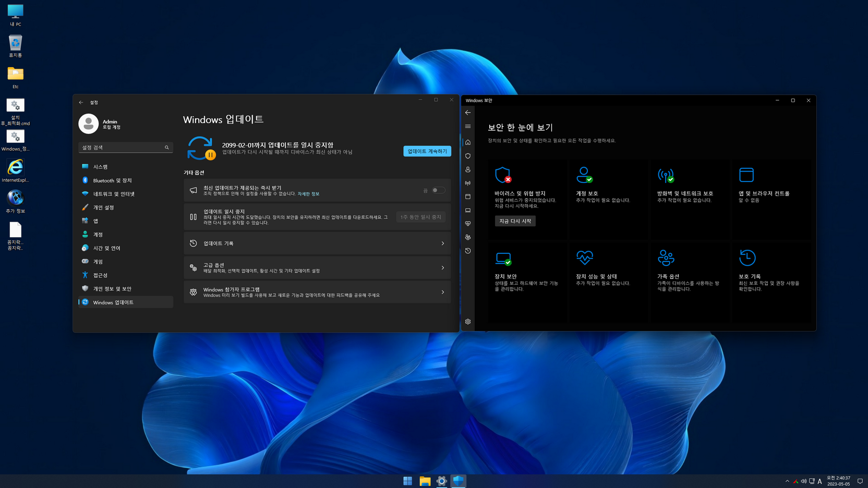This screenshot has width=868, height=488.
Task: Select 시스템 in settings sidebar
Action: (x=126, y=167)
